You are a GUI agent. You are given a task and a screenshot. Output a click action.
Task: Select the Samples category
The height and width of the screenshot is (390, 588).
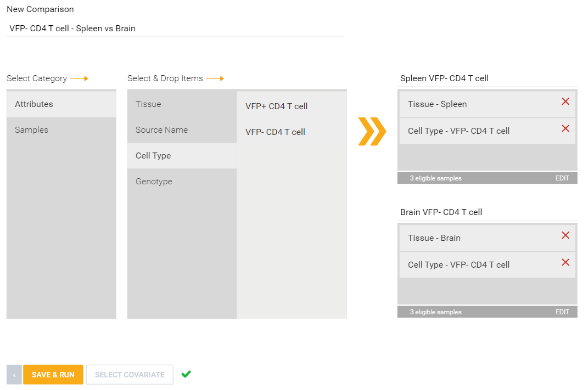[x=61, y=130]
